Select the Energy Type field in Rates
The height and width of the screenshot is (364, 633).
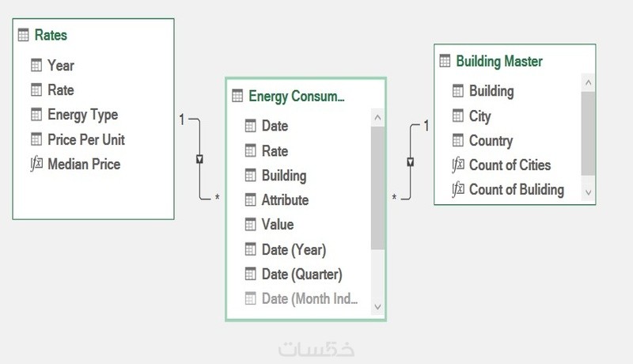(82, 115)
